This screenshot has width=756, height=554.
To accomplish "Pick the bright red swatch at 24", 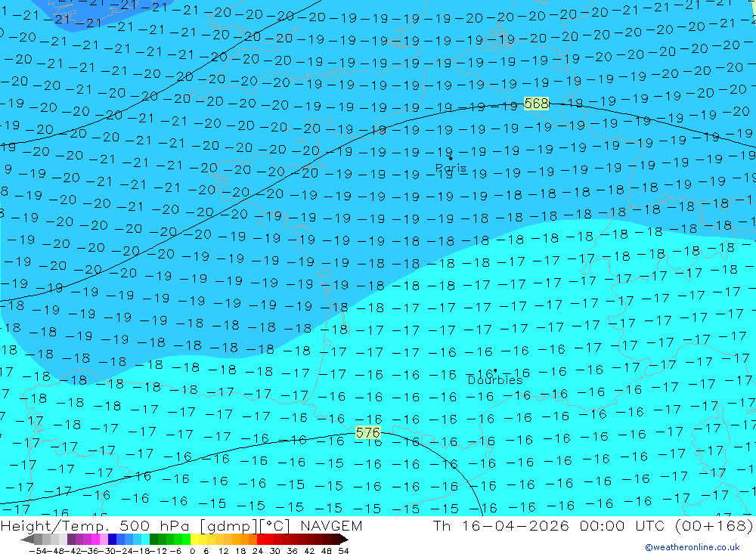I will [262, 540].
